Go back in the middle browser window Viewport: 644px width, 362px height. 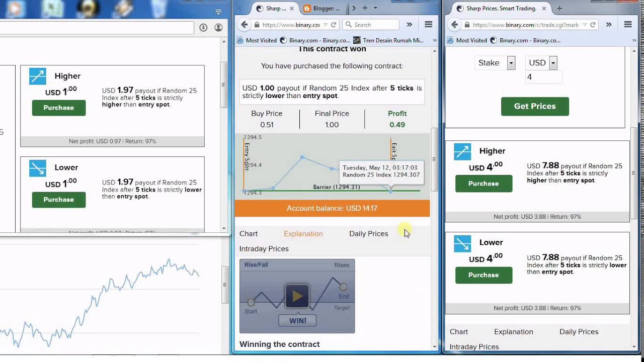(244, 25)
